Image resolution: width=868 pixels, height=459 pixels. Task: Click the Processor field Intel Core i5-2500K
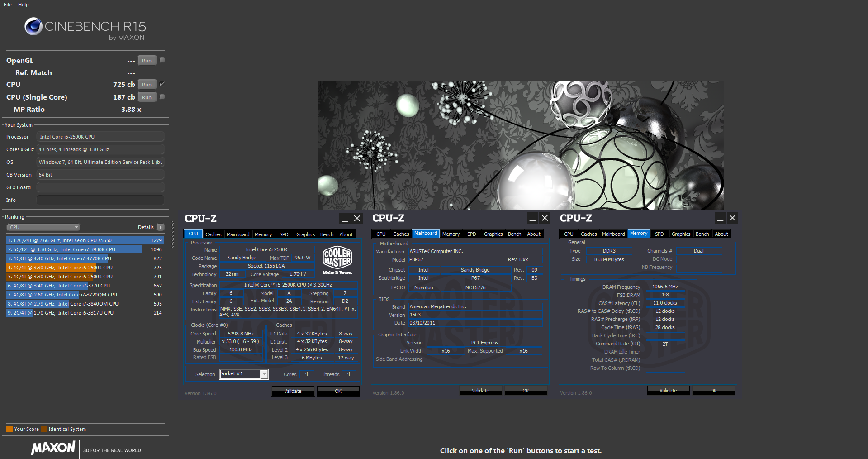[x=100, y=137]
